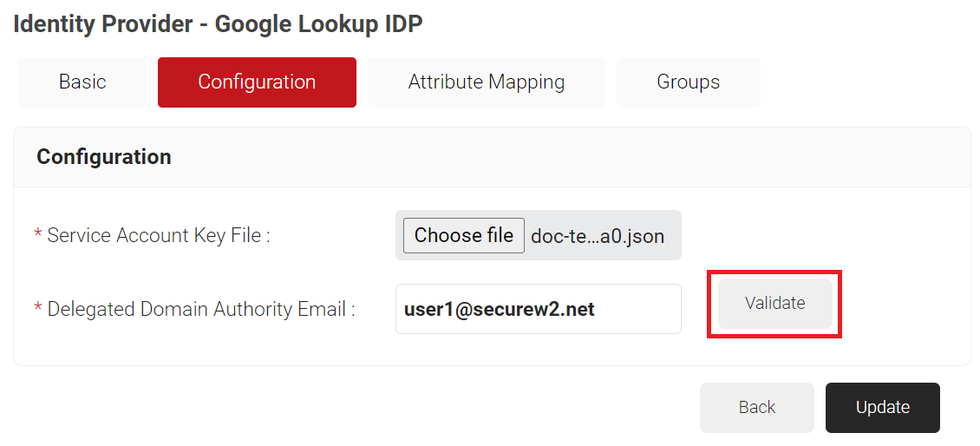This screenshot has height=446, width=980.
Task: Validate the delegated domain email
Action: click(774, 304)
